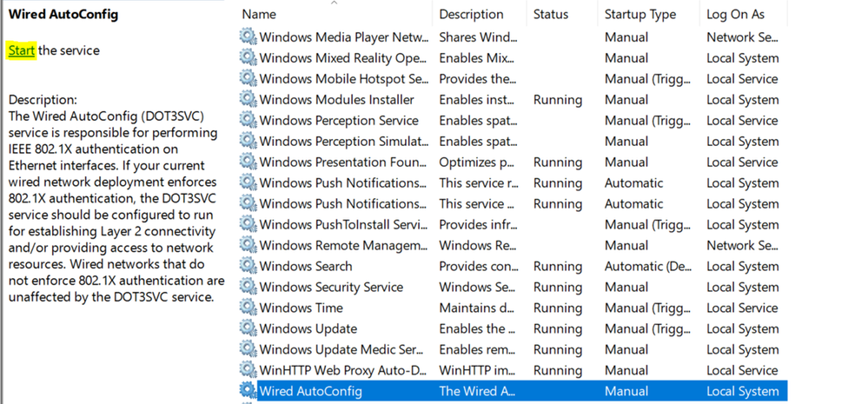868x404 pixels.
Task: Sort by Startup Type column header
Action: click(x=639, y=14)
